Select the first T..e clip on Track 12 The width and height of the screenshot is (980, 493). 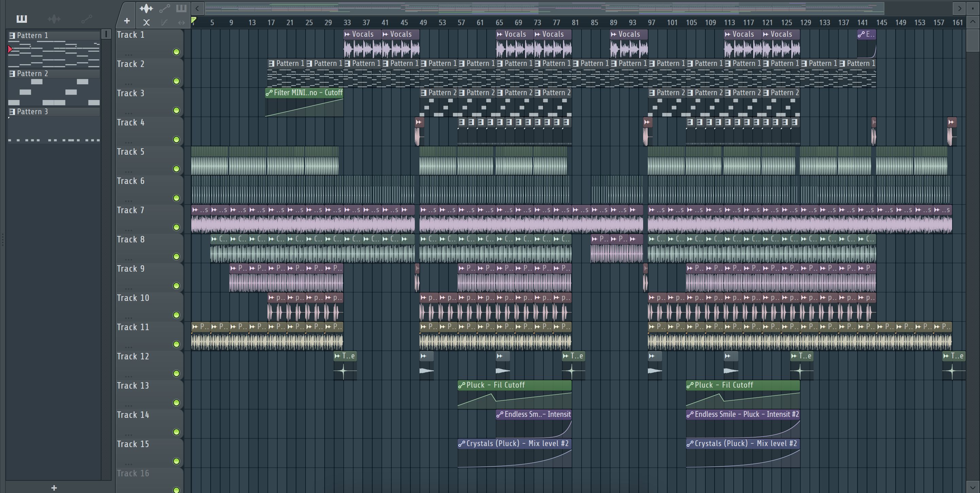pos(345,365)
